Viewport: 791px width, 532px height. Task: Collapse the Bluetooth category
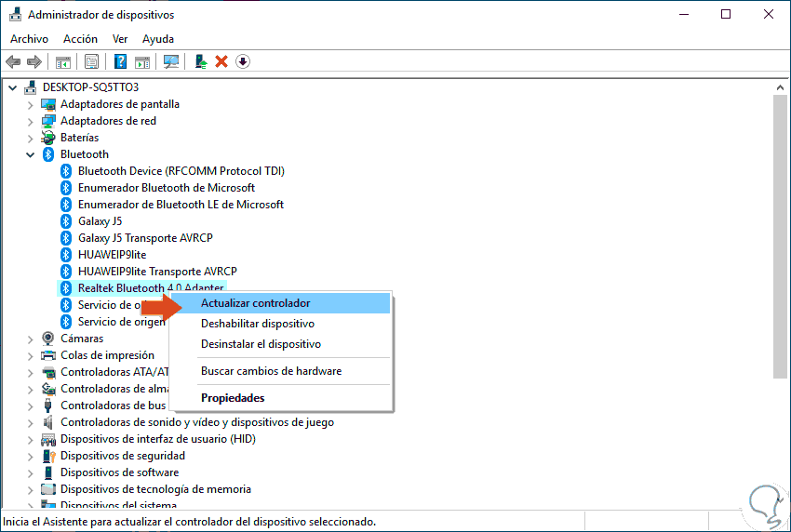31,154
